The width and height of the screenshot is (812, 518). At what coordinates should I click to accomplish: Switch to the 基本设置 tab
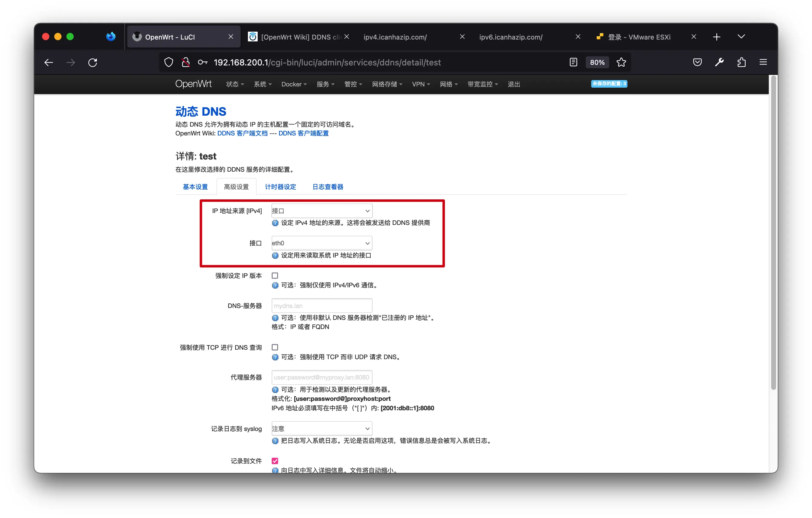(195, 187)
